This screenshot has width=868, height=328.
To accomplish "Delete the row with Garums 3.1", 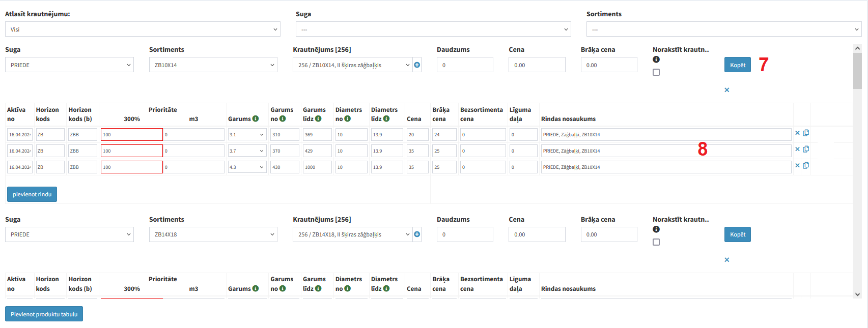I will pyautogui.click(x=797, y=133).
